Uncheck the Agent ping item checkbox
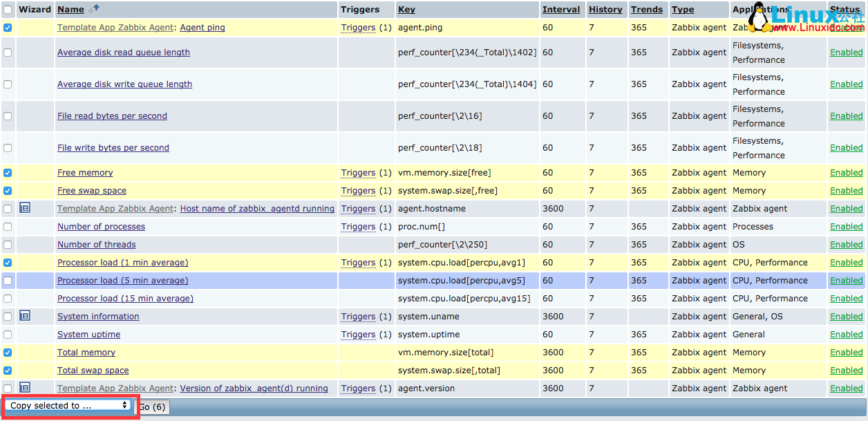Viewport: 868px width, 421px height. [x=8, y=28]
